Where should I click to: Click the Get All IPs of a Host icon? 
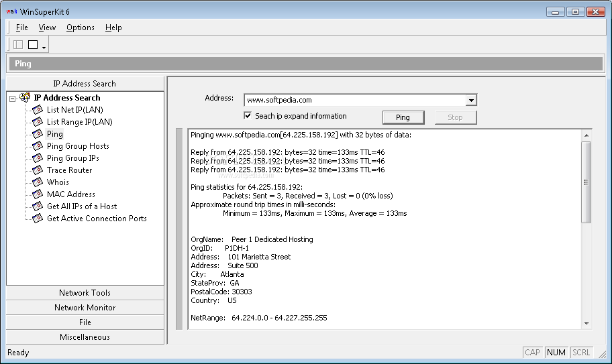(38, 206)
